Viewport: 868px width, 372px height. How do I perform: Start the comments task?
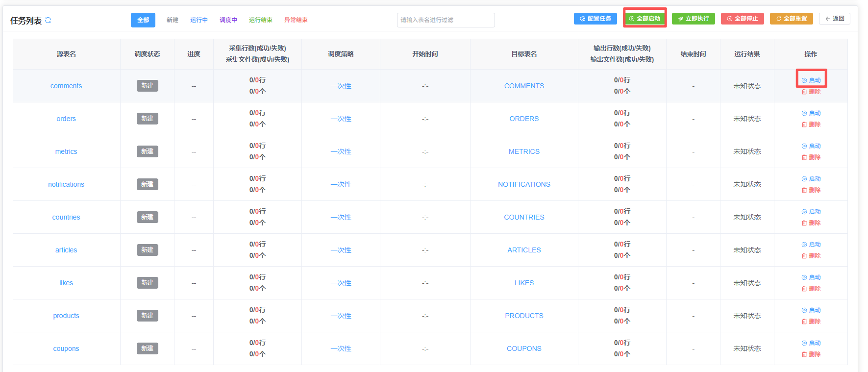[x=811, y=80]
